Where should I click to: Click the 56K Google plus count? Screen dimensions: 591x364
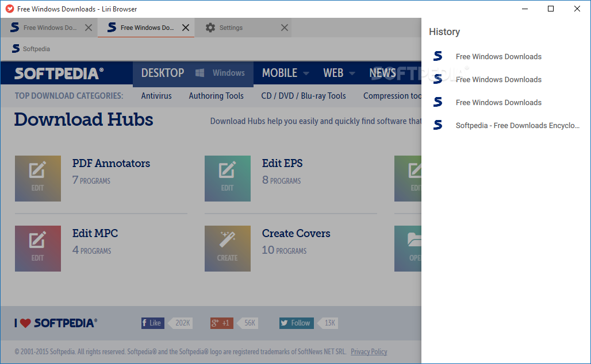pos(248,323)
